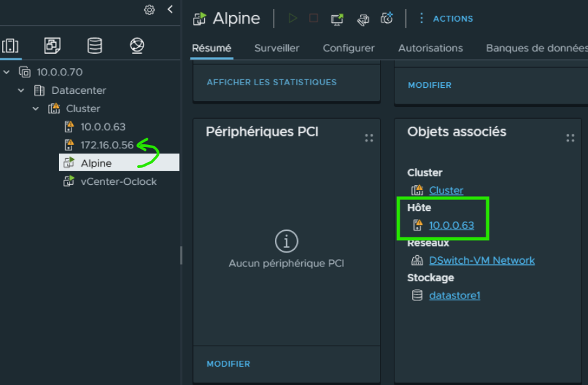
Task: Click the power off stop icon
Action: [x=314, y=18]
